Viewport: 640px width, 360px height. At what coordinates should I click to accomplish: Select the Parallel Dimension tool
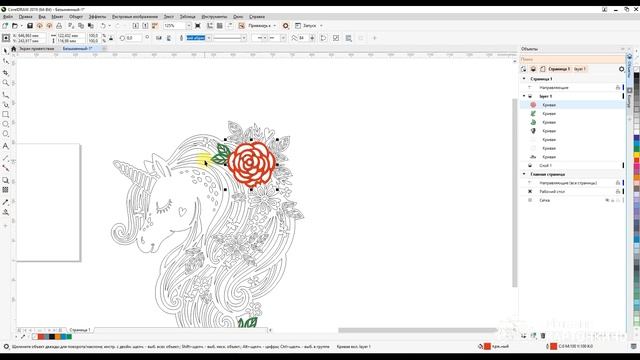point(5,158)
